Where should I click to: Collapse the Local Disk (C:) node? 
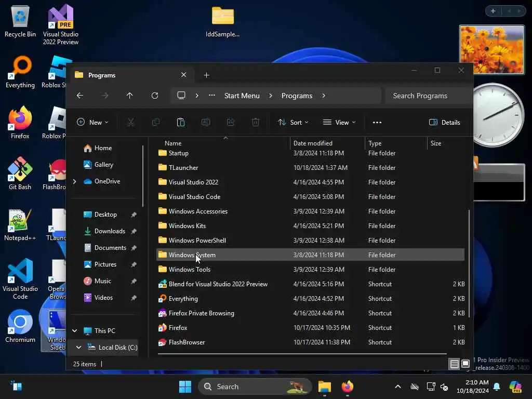click(79, 348)
